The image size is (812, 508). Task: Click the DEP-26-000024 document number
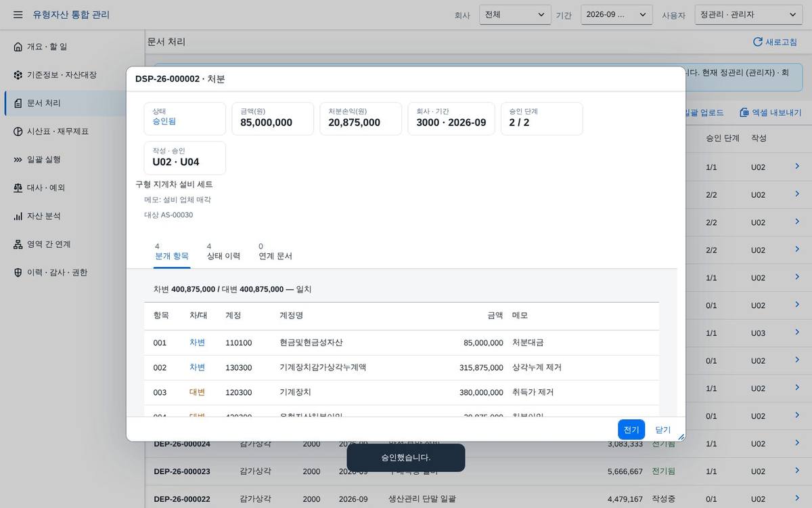[x=182, y=444]
